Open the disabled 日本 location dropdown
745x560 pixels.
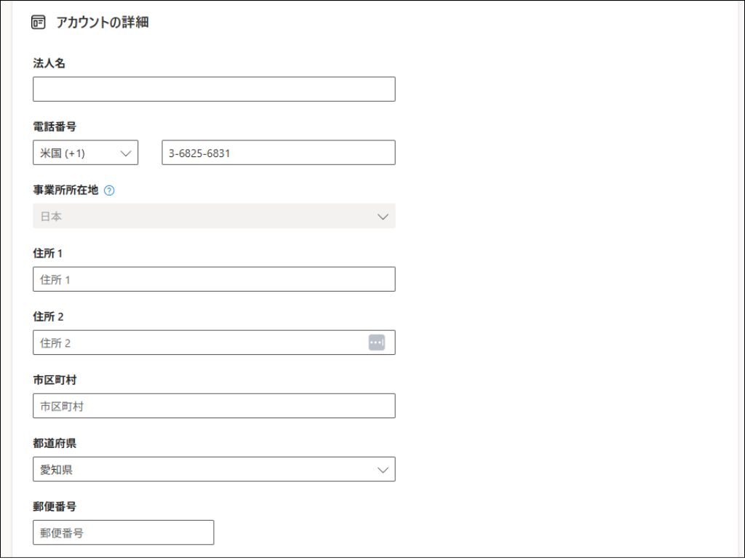click(214, 216)
